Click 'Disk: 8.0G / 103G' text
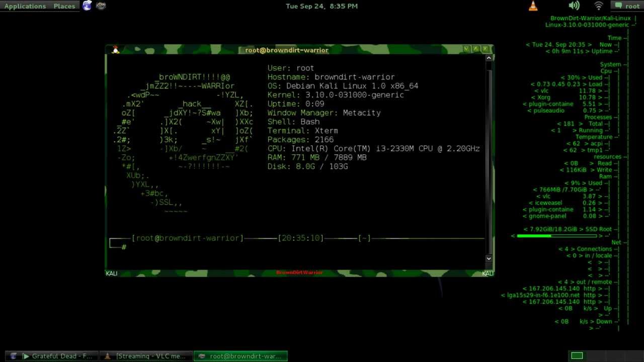Screen dimensions: 644x362 [307, 166]
